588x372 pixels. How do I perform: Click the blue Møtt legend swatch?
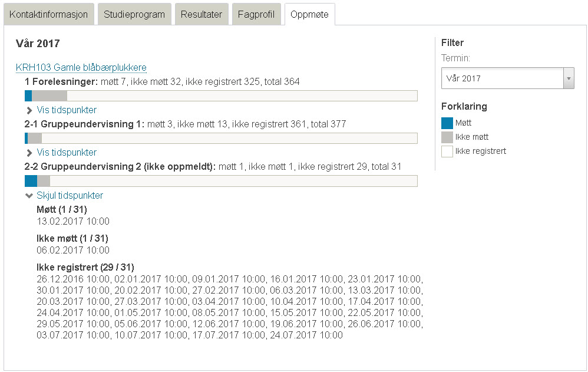click(447, 123)
